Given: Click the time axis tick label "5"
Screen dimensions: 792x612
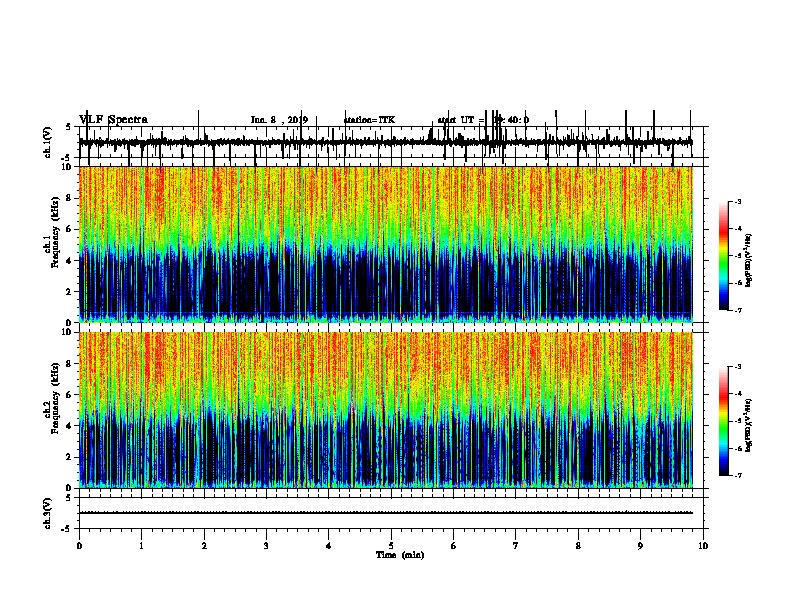Looking at the screenshot, I should (391, 546).
